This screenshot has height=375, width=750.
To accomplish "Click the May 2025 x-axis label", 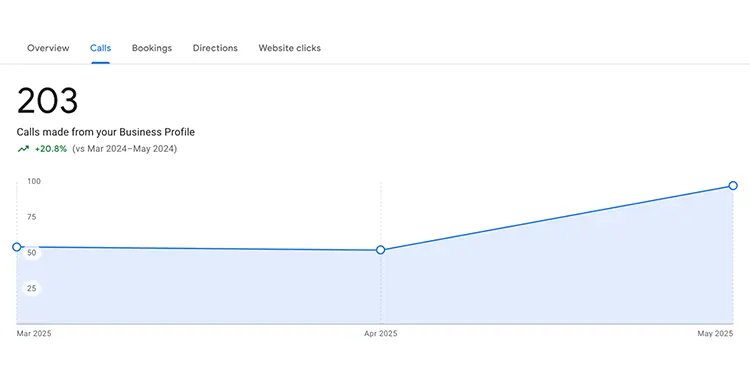I will [715, 333].
